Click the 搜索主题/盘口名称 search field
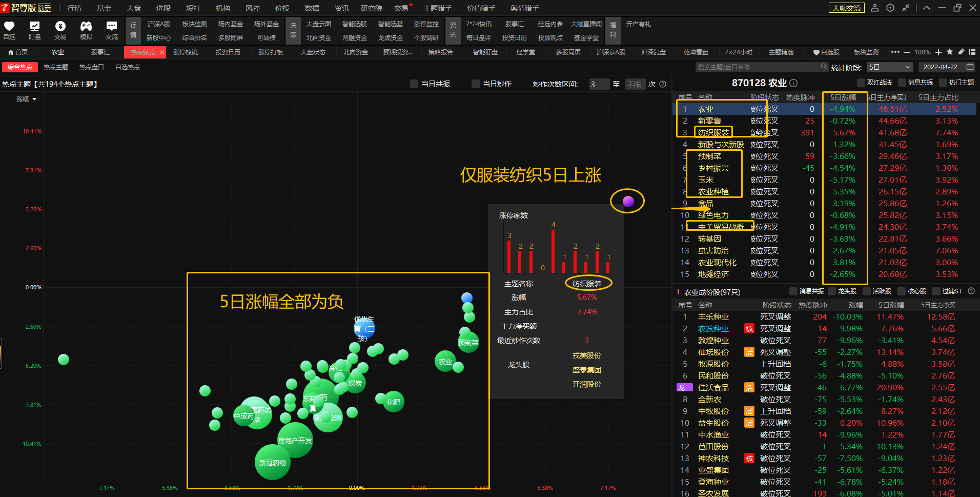Image resolution: width=980 pixels, height=497 pixels. coord(762,67)
